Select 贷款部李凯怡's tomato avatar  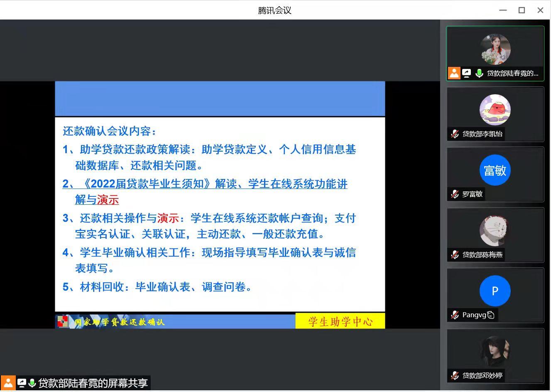495,109
